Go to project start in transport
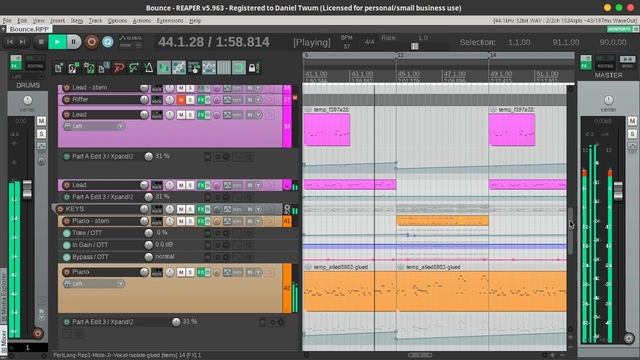 (x=10, y=42)
